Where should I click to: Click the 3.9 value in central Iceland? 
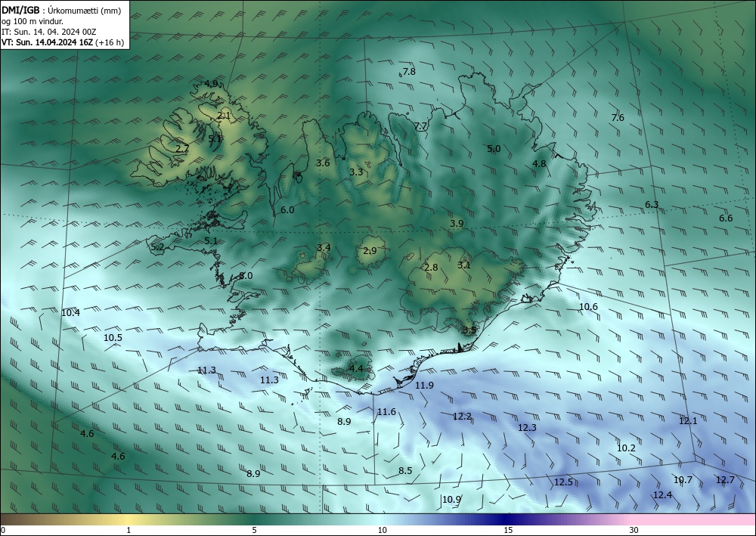pos(457,223)
